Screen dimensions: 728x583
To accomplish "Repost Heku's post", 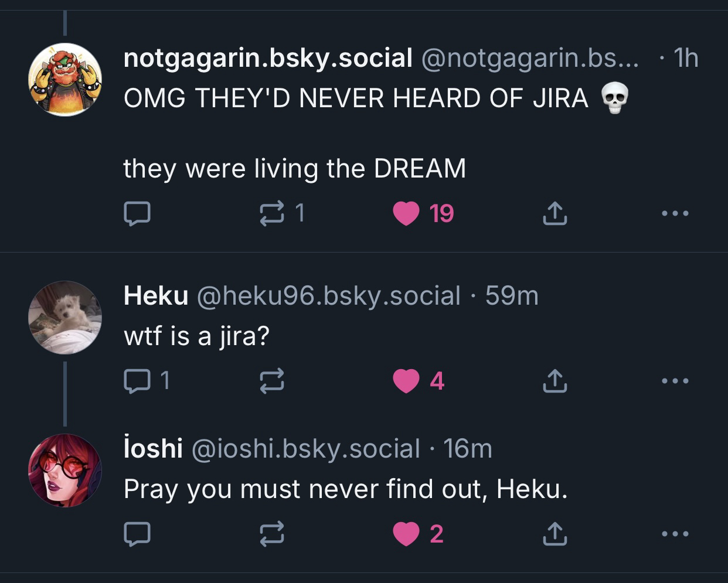I will pos(273,381).
